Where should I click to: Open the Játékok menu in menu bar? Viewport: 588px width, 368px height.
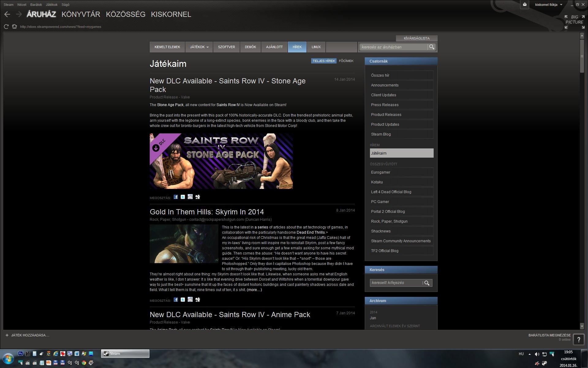pos(51,5)
